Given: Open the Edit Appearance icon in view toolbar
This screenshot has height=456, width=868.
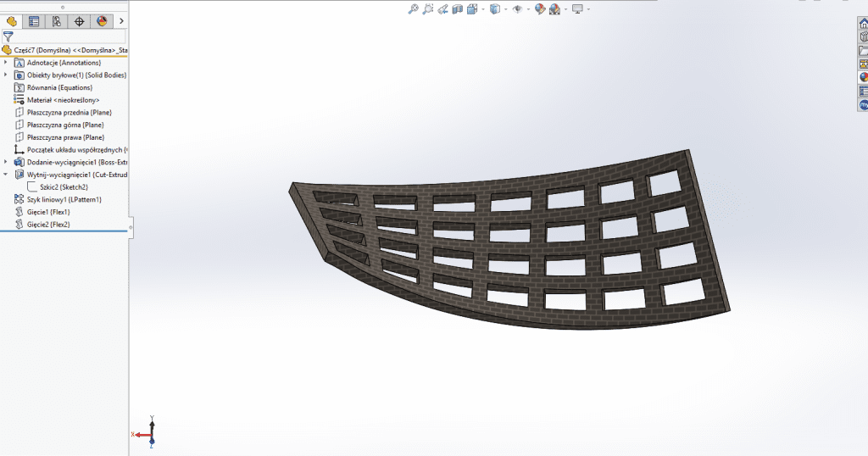Looking at the screenshot, I should tap(539, 9).
